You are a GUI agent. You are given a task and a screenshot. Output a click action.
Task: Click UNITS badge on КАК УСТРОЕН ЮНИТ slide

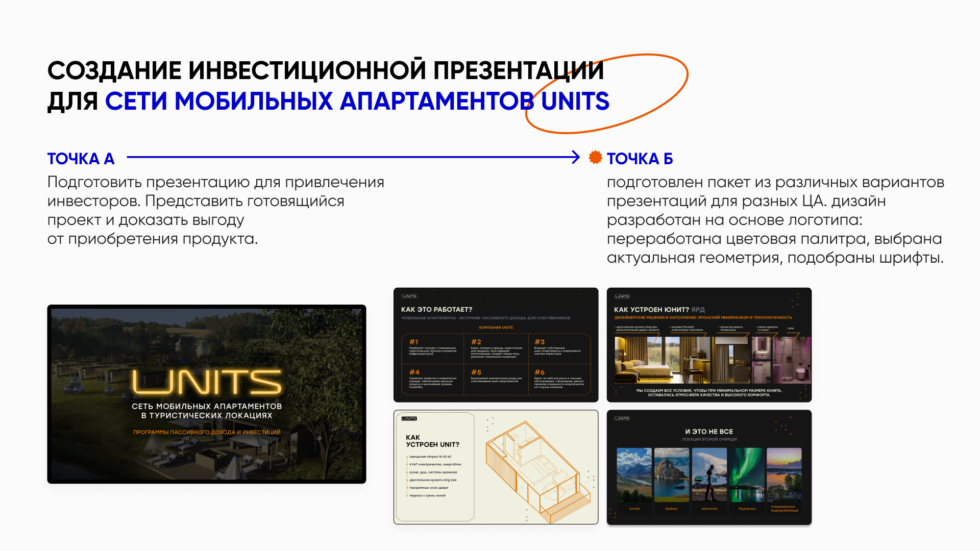(622, 296)
